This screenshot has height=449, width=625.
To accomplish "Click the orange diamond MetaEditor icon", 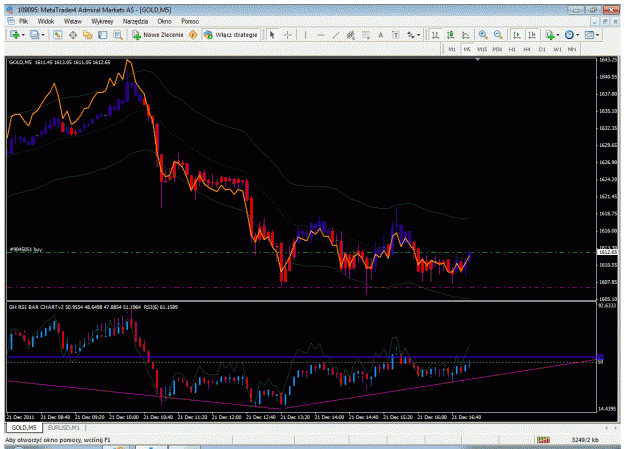I will (193, 35).
